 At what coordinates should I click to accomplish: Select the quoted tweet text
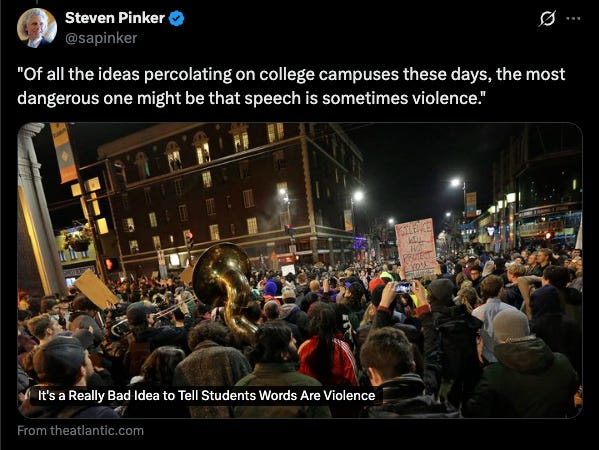pyautogui.click(x=291, y=86)
